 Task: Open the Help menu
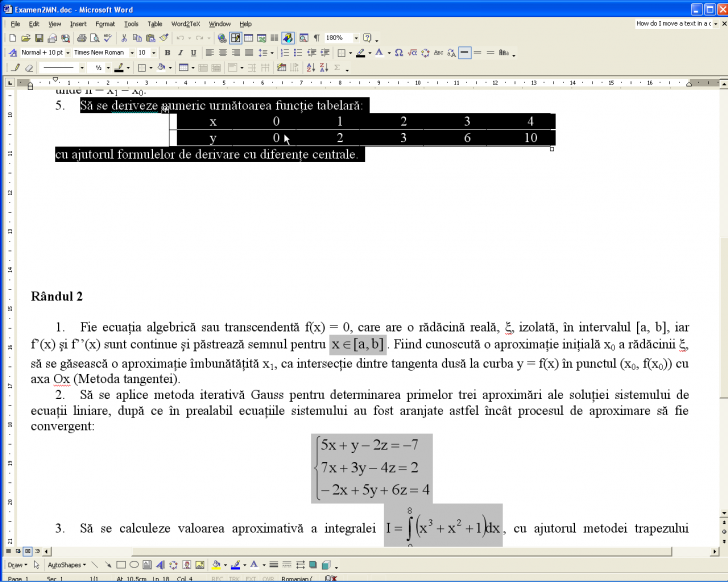tap(246, 24)
